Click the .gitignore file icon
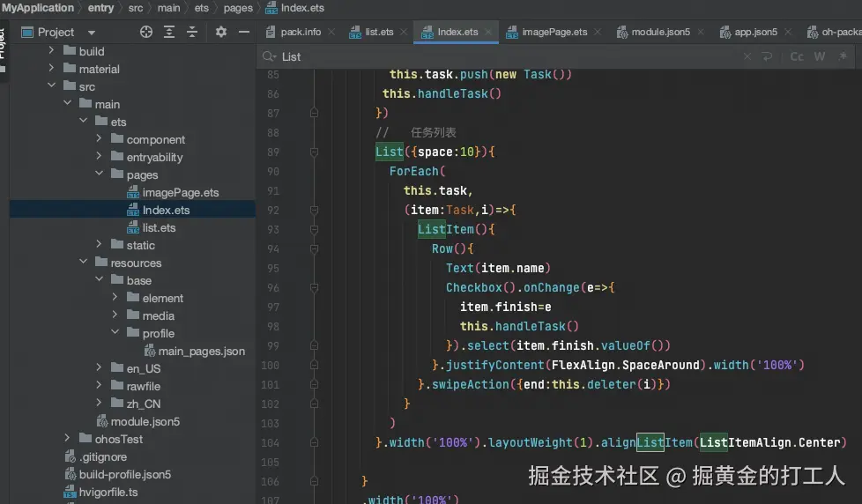 coord(70,456)
